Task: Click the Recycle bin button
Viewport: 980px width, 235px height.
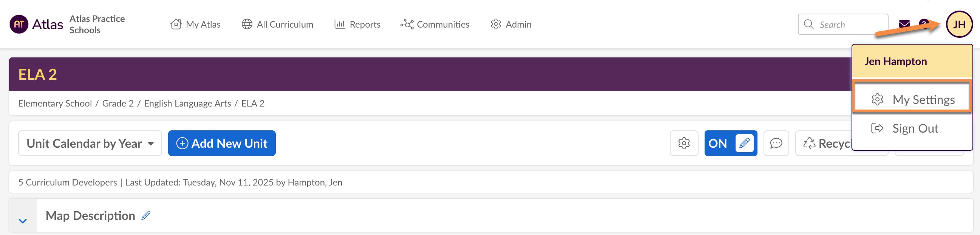Action: coord(826,143)
